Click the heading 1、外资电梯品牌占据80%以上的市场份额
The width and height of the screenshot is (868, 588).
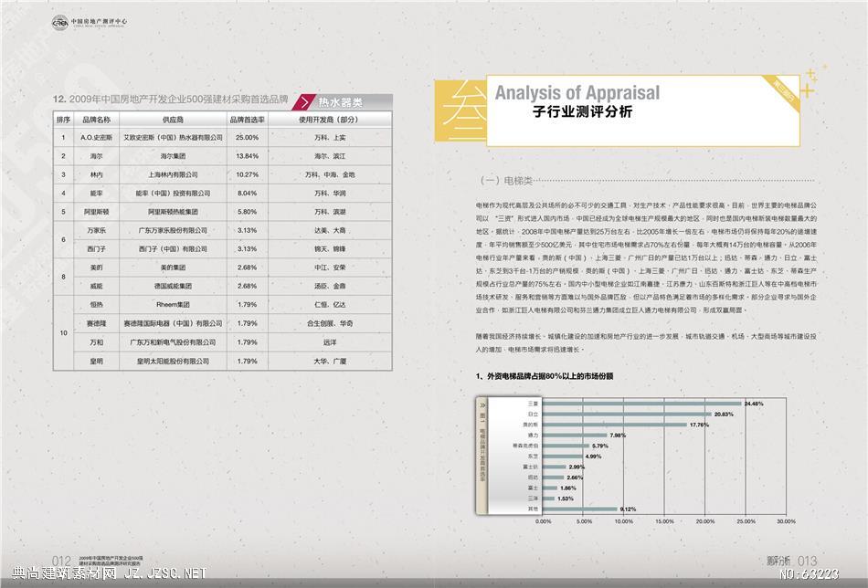point(545,376)
